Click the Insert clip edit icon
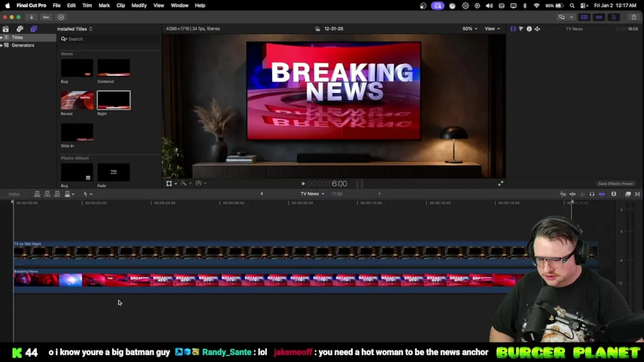Image resolution: width=644 pixels, height=362 pixels. (47, 194)
